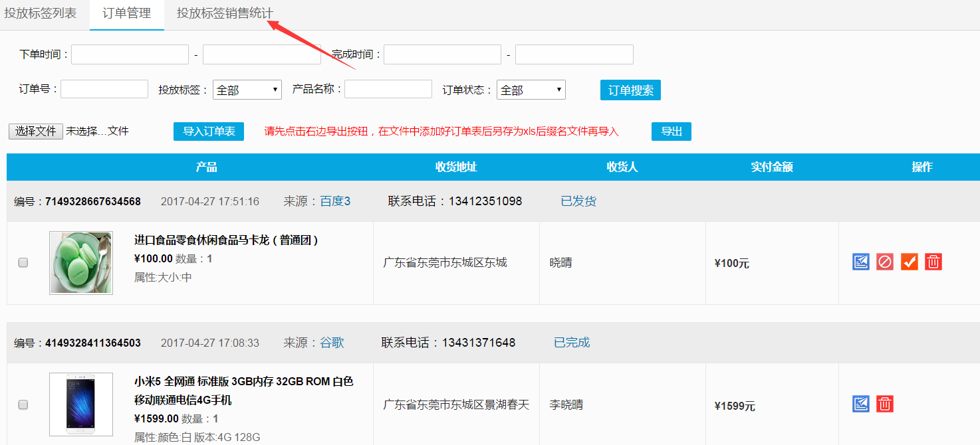The height and width of the screenshot is (445, 980).
Task: Click recipient name 李晓晴
Action: (566, 404)
